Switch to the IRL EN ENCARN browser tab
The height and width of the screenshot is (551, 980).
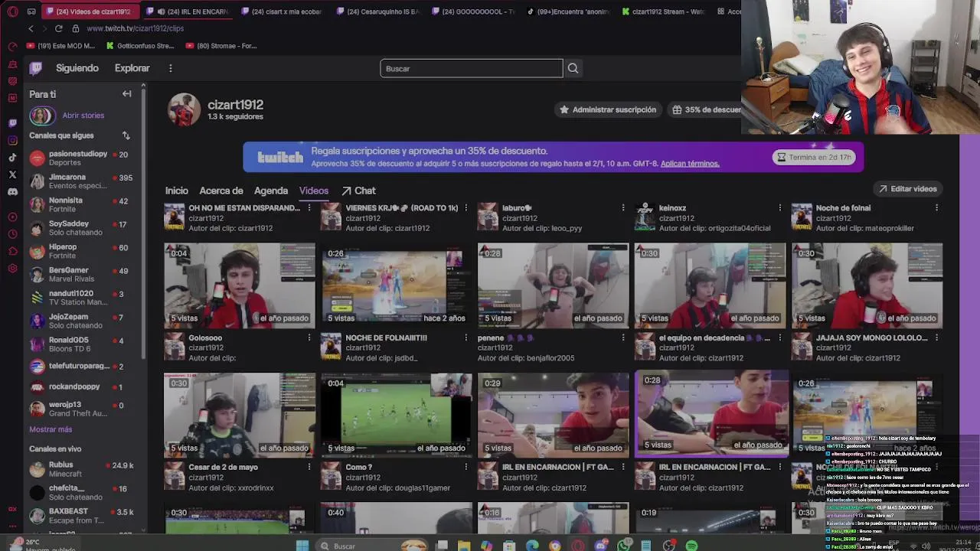[188, 11]
